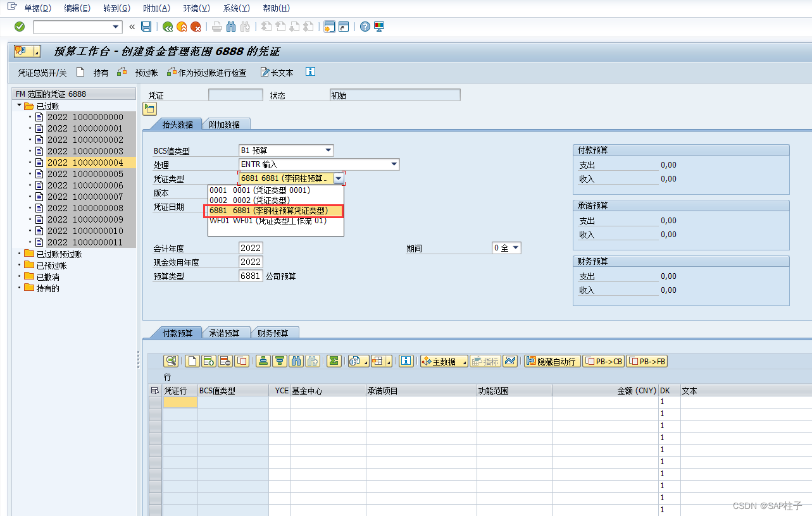Viewport: 812px width, 516px height.
Task: Open the title bar services dropdown icon
Action: 27,51
